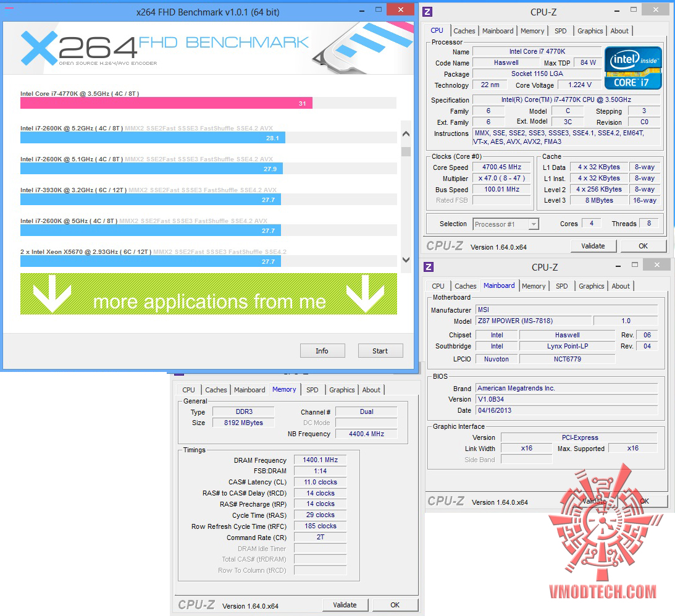Click the Southbridge Lynx Point-LP value

click(567, 347)
